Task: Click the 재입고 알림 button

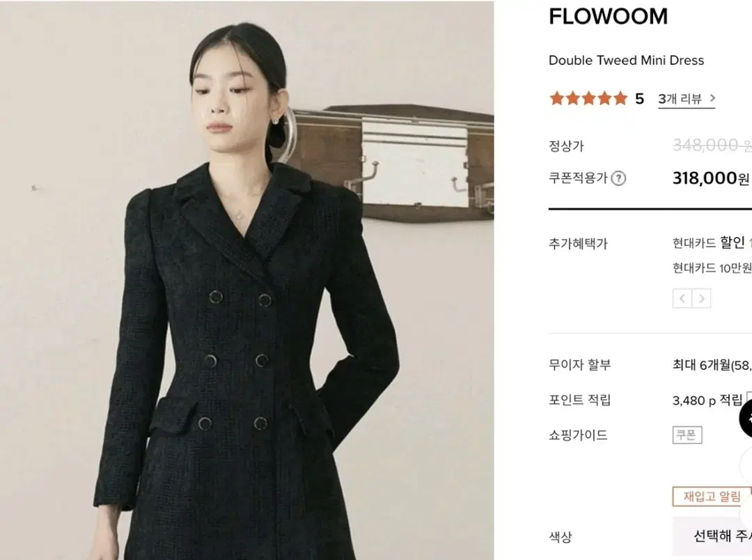Action: click(x=712, y=496)
